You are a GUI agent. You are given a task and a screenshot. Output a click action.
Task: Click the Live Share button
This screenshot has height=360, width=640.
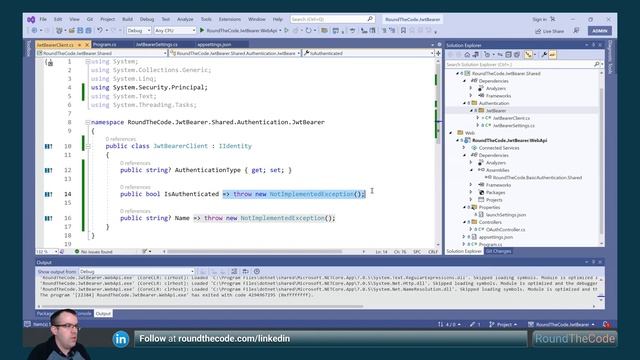click(549, 31)
